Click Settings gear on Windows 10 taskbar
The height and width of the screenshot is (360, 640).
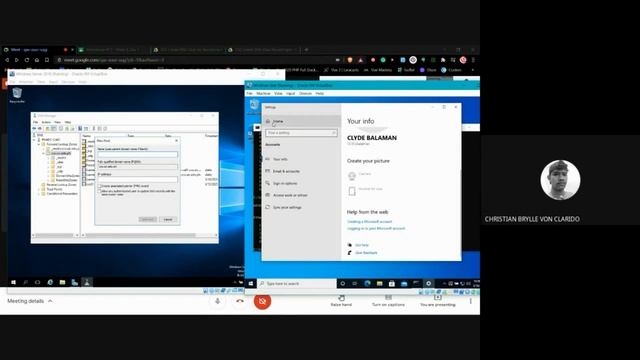[x=429, y=283]
